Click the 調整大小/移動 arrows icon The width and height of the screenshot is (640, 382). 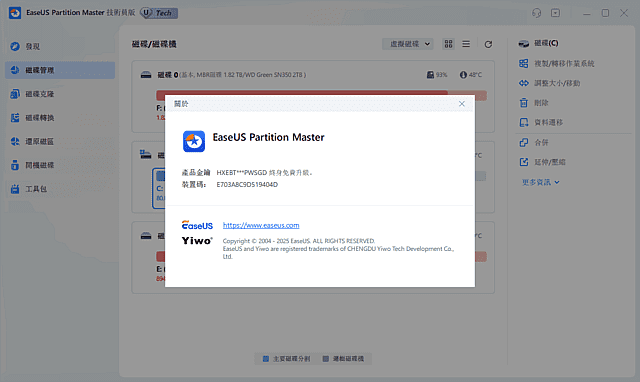[524, 83]
